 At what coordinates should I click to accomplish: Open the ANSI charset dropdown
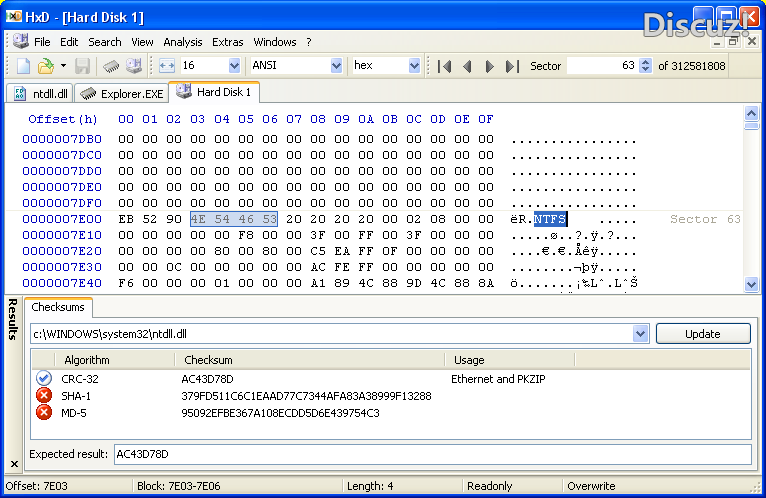(x=336, y=65)
